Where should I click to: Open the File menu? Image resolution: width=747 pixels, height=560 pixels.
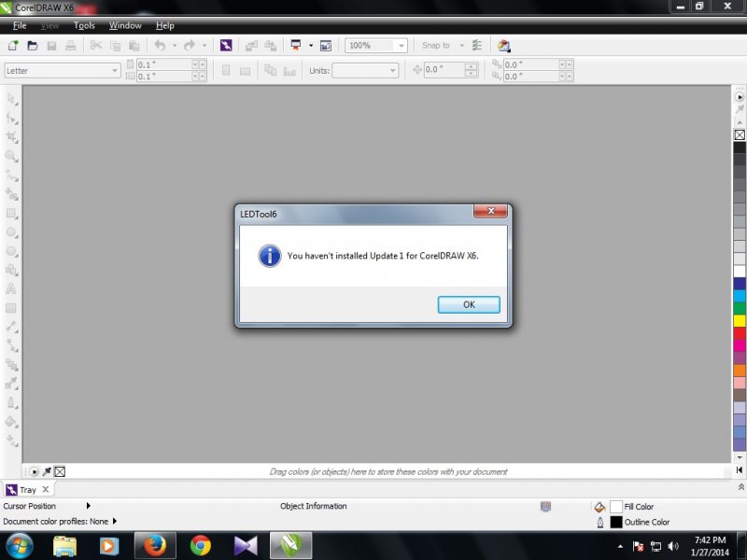point(20,26)
